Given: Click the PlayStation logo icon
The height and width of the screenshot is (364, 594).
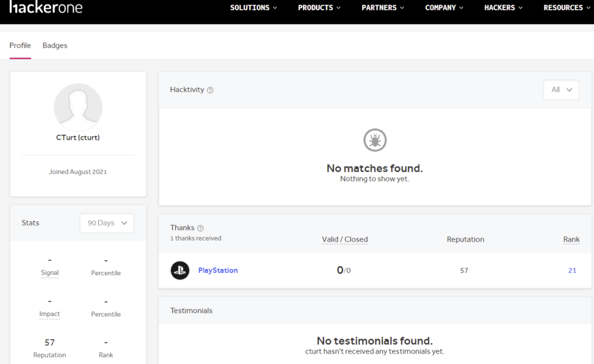Looking at the screenshot, I should pos(180,271).
